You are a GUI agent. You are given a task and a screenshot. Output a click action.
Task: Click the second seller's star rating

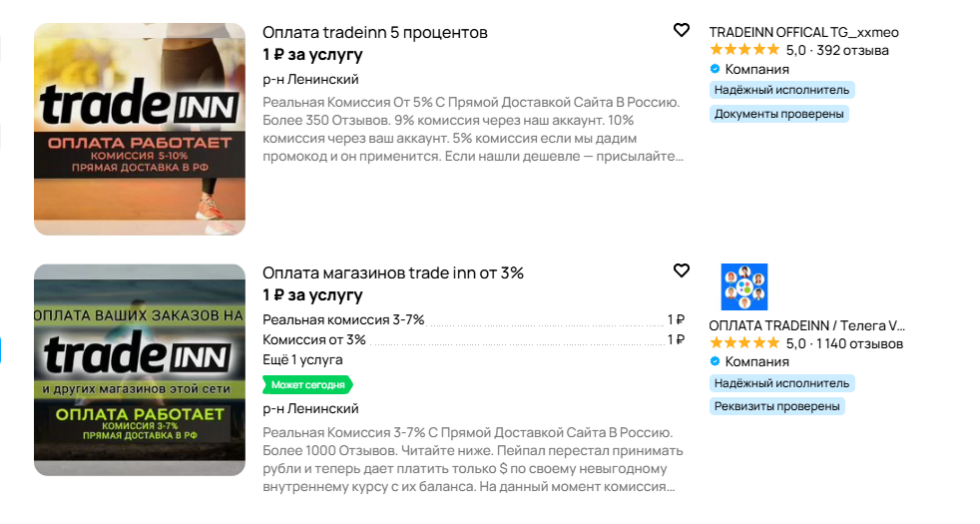pos(744,343)
